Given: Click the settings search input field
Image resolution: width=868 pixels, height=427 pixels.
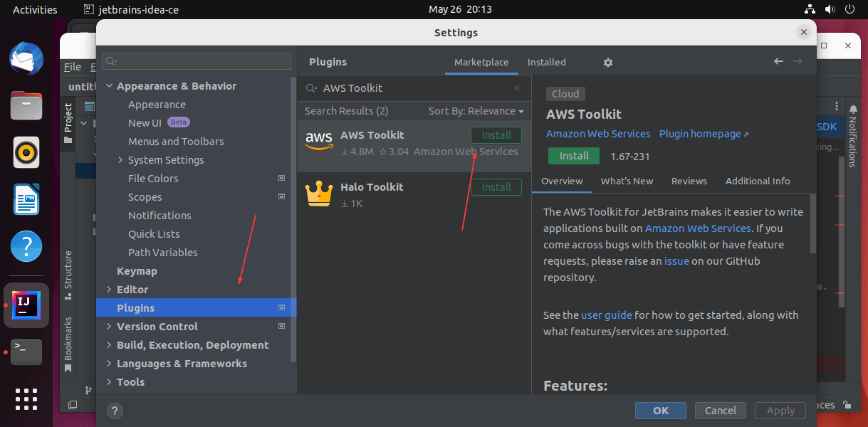Looking at the screenshot, I should click(197, 61).
